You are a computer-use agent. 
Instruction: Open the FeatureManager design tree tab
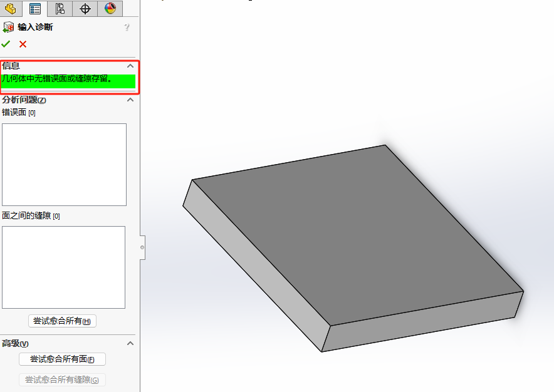point(11,9)
